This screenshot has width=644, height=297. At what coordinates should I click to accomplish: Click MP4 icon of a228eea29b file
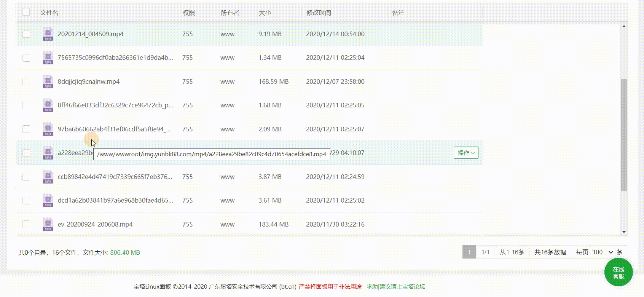pos(48,153)
